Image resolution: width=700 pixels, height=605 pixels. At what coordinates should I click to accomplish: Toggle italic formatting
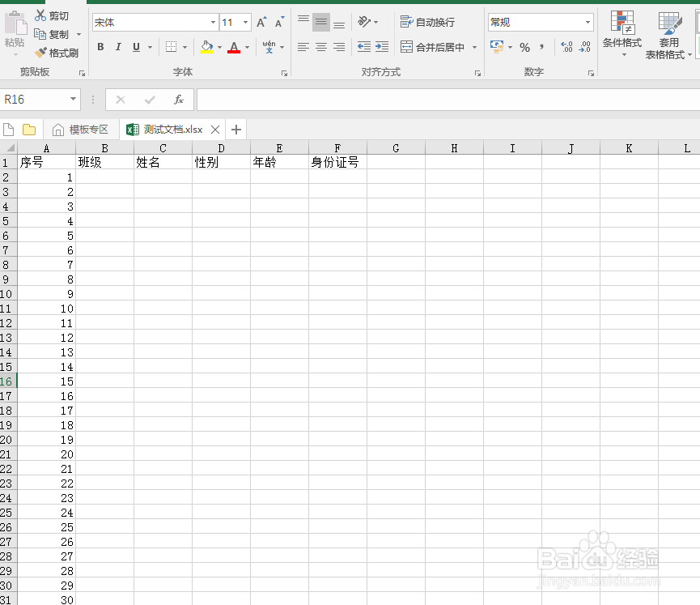point(117,47)
